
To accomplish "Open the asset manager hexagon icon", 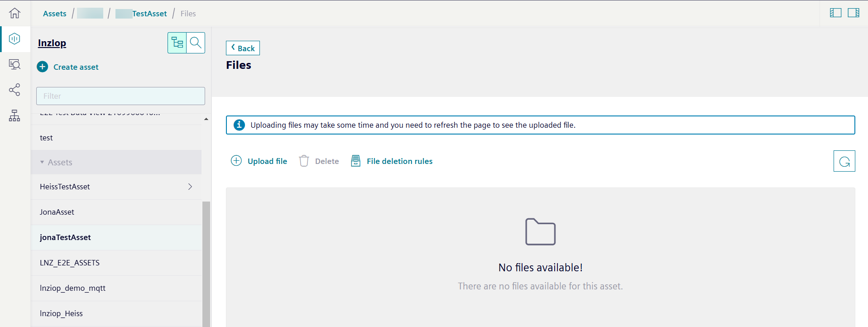I will (14, 39).
